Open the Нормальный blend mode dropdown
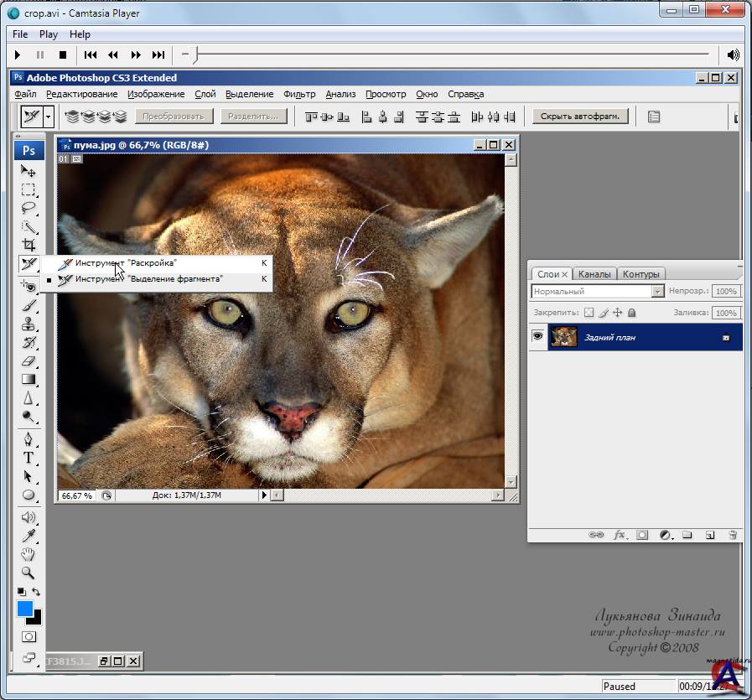This screenshot has width=752, height=700. pos(657,292)
